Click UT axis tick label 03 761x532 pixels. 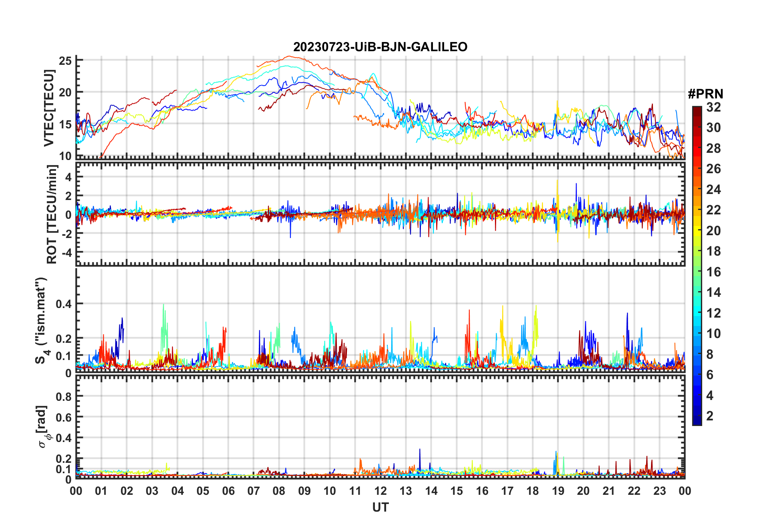pos(152,491)
